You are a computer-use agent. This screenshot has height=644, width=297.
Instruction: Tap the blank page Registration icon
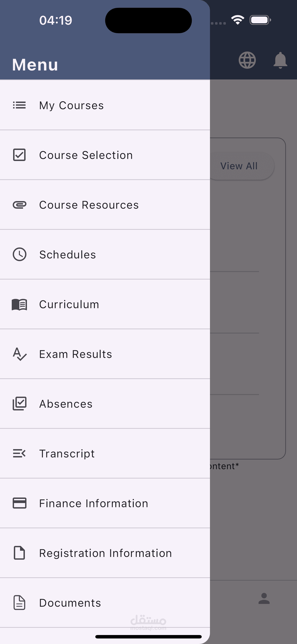[19, 553]
